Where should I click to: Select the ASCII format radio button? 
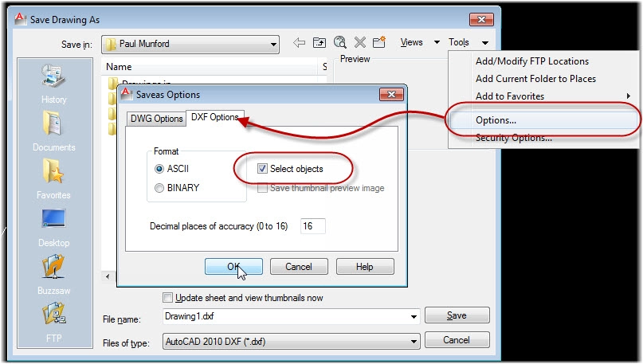coord(159,169)
